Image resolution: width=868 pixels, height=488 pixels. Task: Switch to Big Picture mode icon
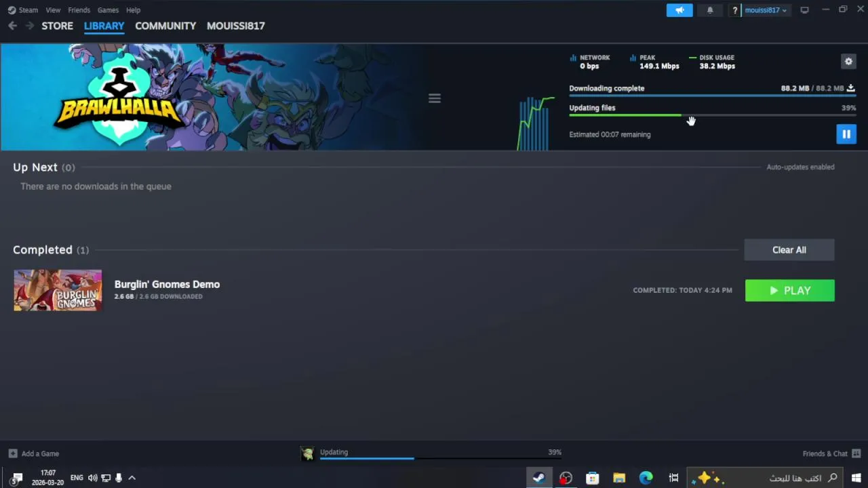pos(805,10)
